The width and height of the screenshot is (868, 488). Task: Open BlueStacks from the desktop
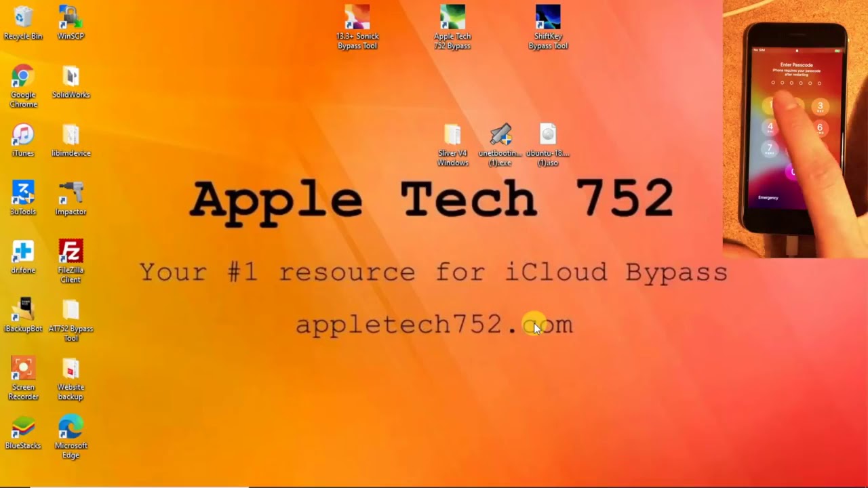click(x=23, y=432)
